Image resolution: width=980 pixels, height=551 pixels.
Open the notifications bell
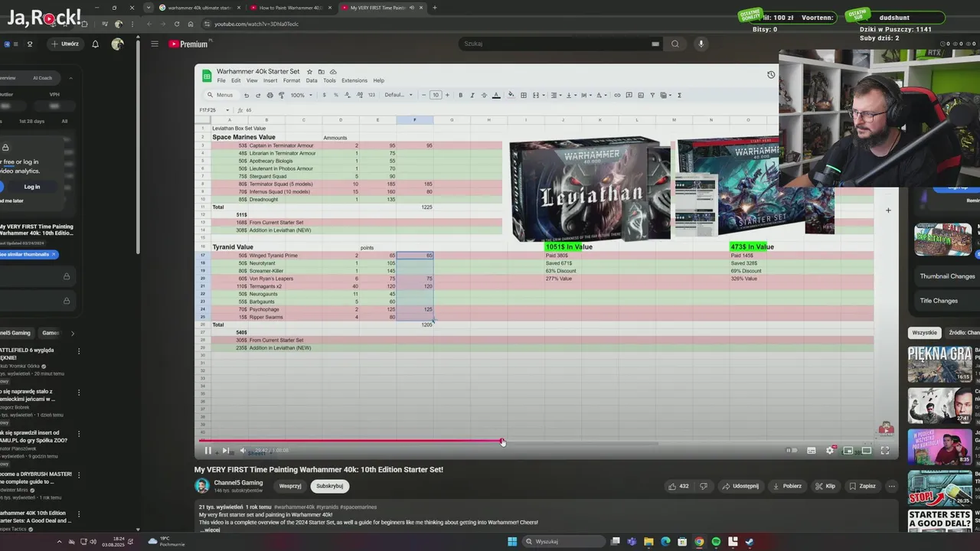pyautogui.click(x=96, y=44)
